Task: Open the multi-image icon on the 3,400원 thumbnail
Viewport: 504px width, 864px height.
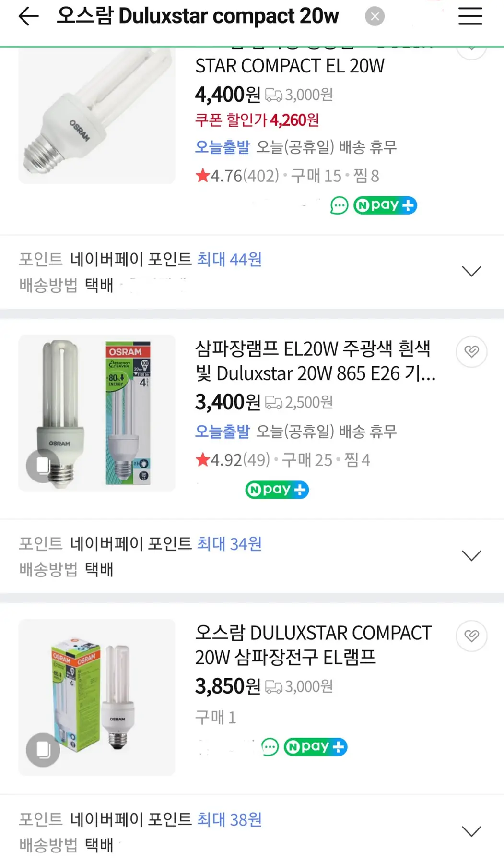Action: [x=43, y=465]
